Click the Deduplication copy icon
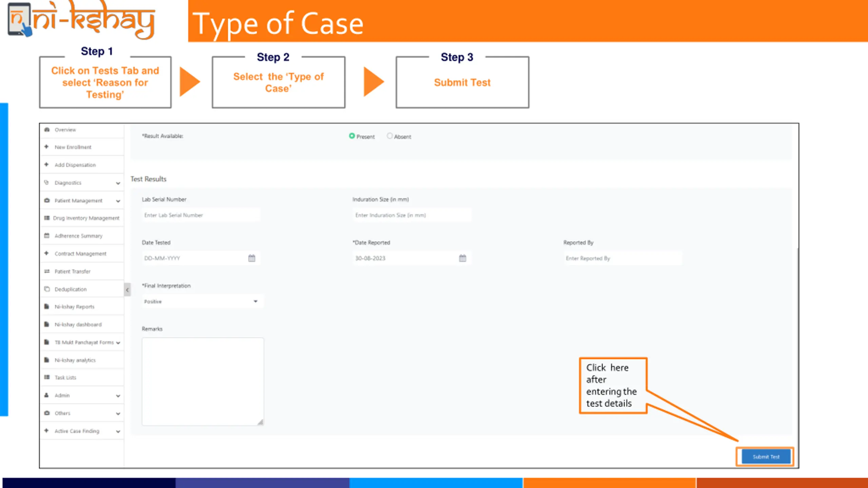The image size is (868, 488). [47, 289]
